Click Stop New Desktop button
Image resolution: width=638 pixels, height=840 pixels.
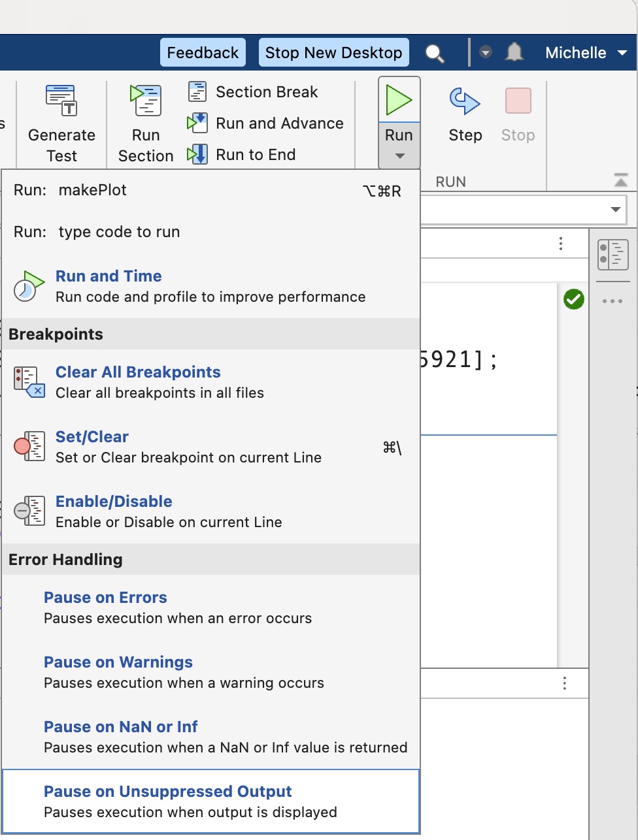pos(333,53)
